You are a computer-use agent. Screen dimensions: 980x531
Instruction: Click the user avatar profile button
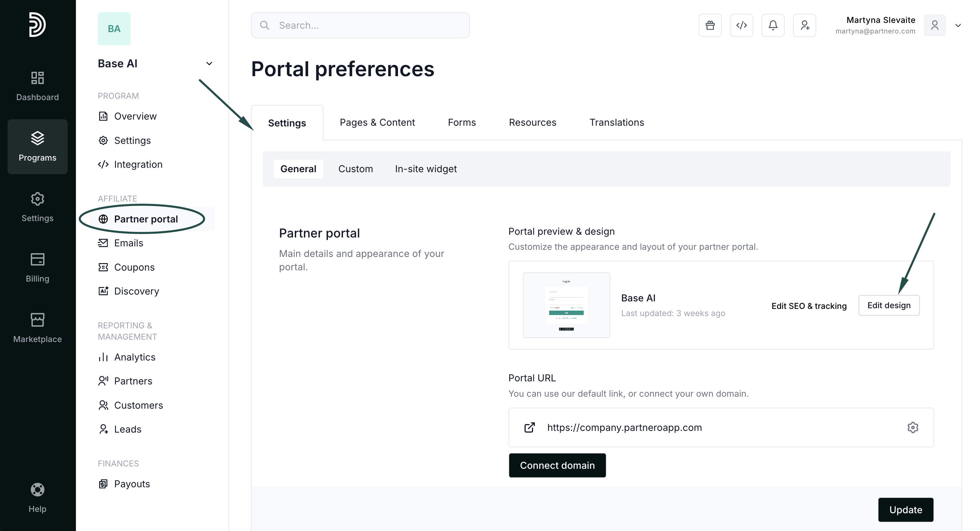934,26
